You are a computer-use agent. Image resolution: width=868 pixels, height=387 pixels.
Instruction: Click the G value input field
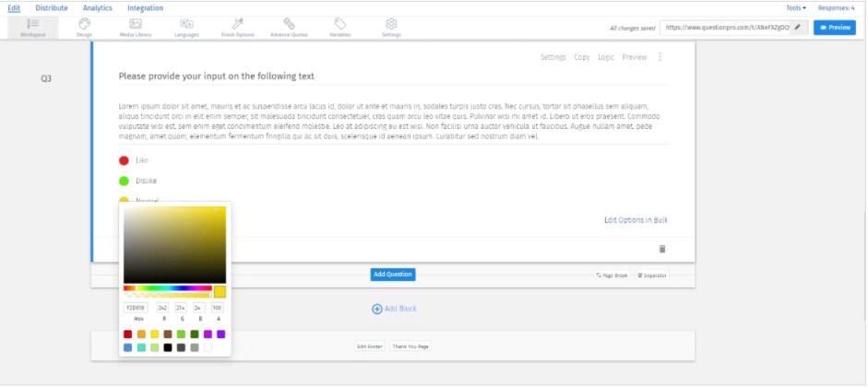[x=181, y=308]
